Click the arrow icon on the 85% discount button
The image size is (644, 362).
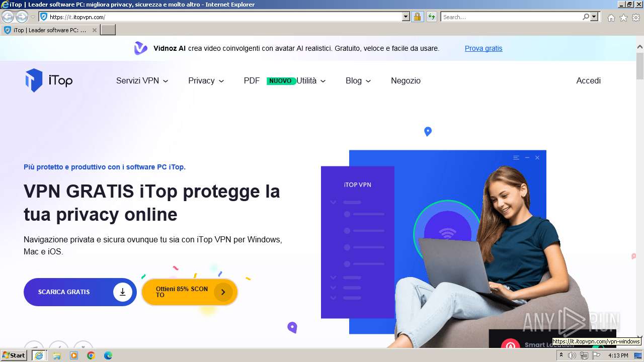coord(223,292)
